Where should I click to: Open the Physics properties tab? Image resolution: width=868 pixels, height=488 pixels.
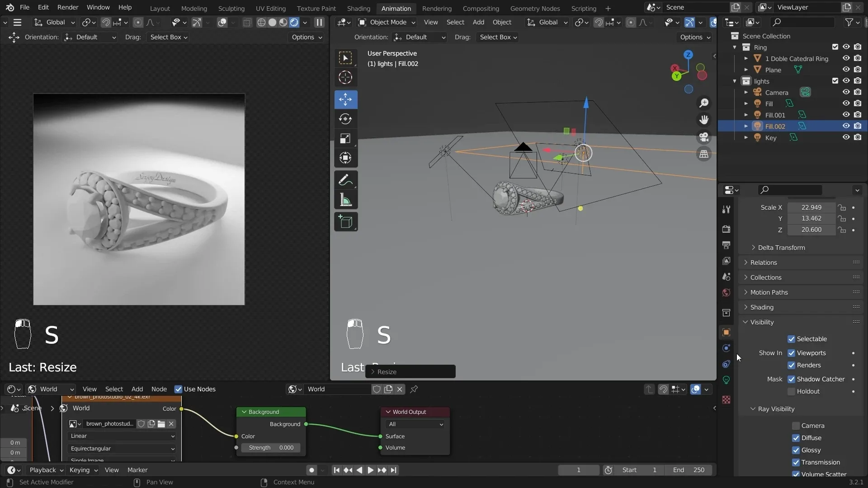click(x=726, y=348)
